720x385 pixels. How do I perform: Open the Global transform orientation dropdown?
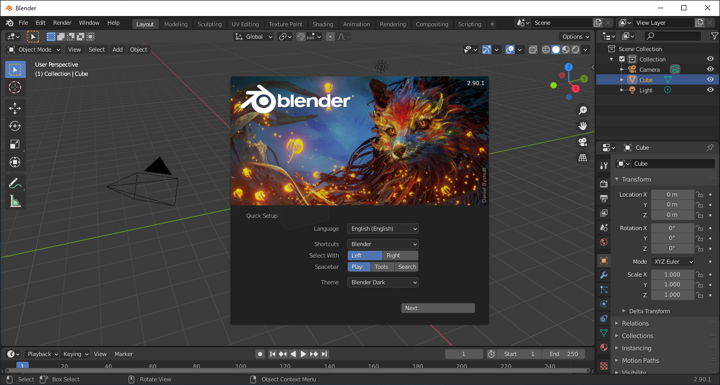254,37
